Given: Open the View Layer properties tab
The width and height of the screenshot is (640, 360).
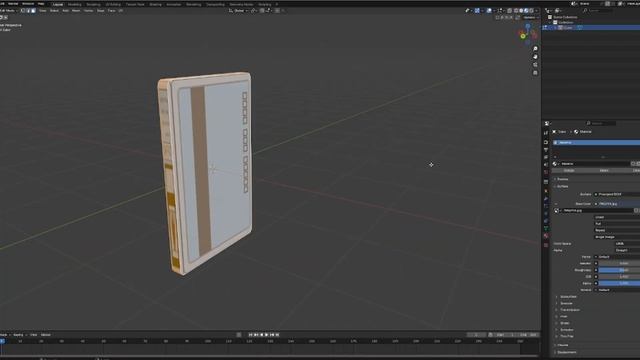Looking at the screenshot, I should [x=546, y=157].
